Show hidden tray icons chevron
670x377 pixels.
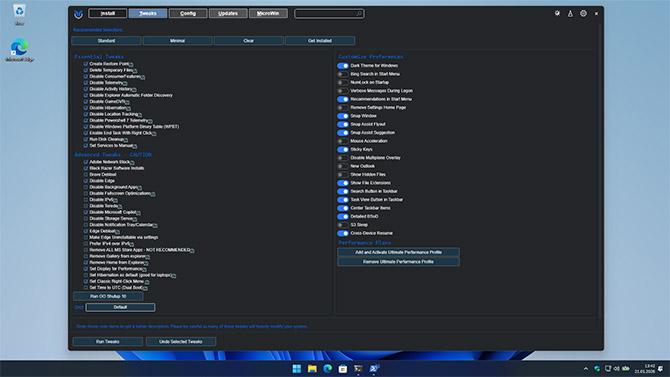pos(586,368)
